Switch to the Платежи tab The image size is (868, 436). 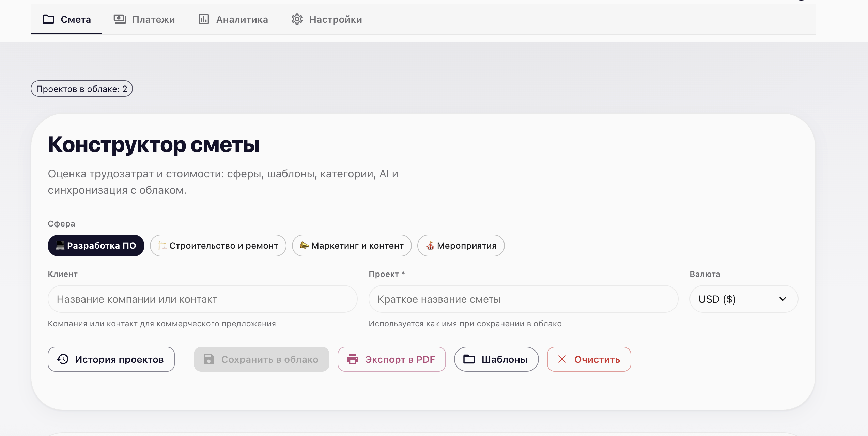tap(144, 19)
